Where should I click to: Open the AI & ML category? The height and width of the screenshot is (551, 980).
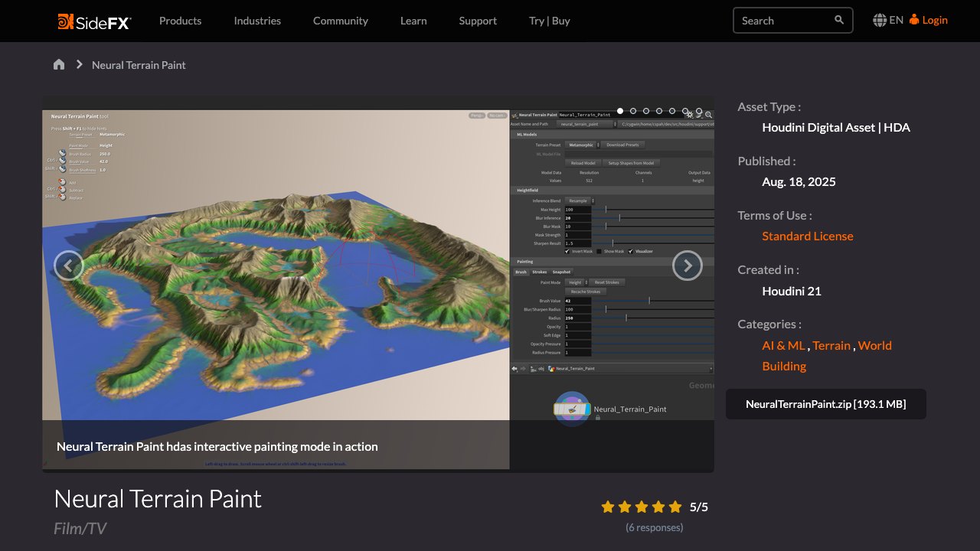(x=783, y=345)
